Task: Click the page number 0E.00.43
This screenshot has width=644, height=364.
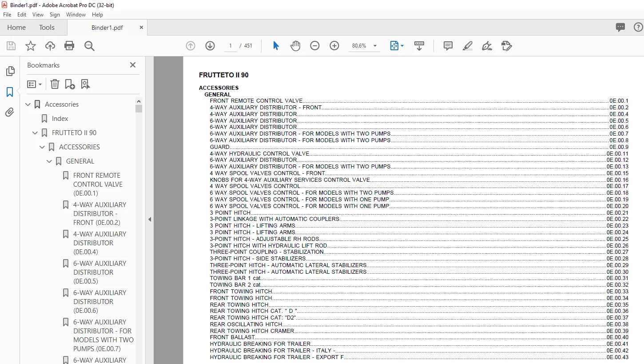Action: point(617,357)
